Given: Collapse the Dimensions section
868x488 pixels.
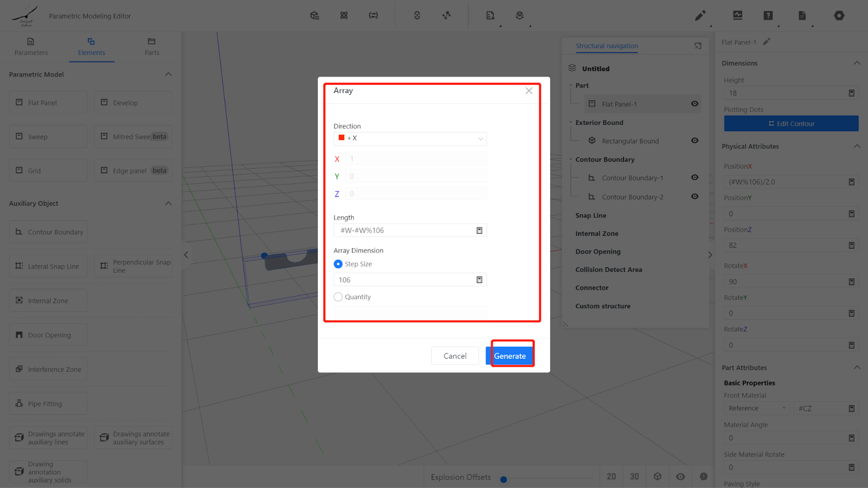Looking at the screenshot, I should (x=857, y=63).
